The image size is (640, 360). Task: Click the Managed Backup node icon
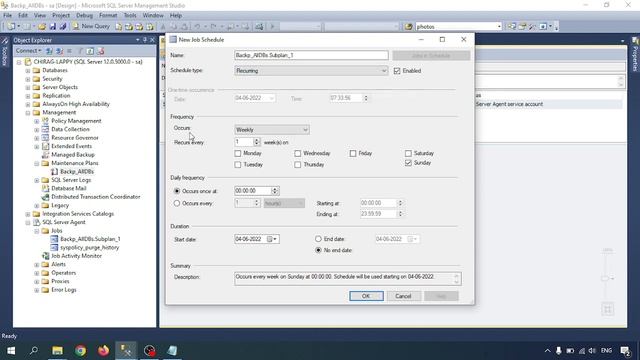46,155
